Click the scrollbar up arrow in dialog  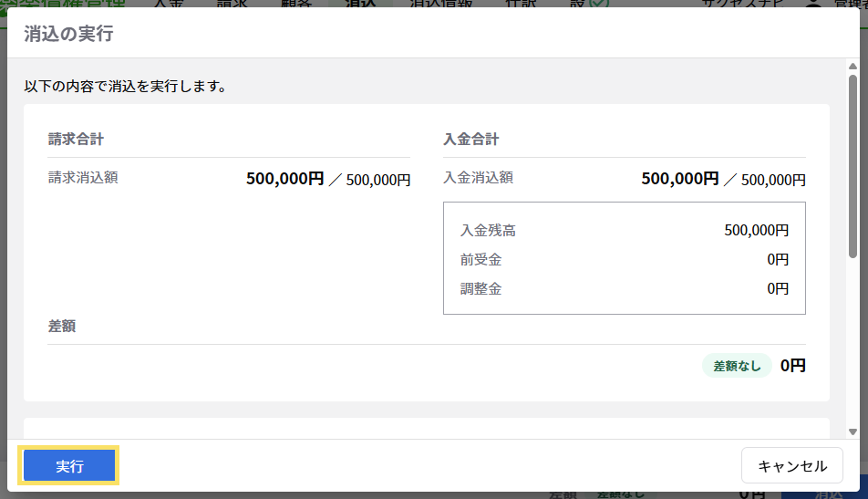pos(852,67)
